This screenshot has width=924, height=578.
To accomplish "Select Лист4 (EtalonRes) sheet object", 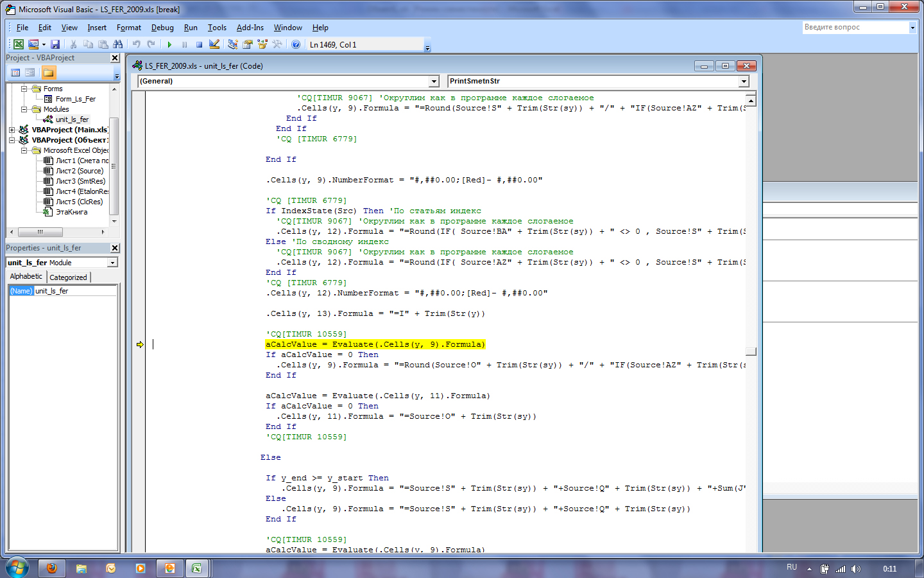I will [82, 191].
